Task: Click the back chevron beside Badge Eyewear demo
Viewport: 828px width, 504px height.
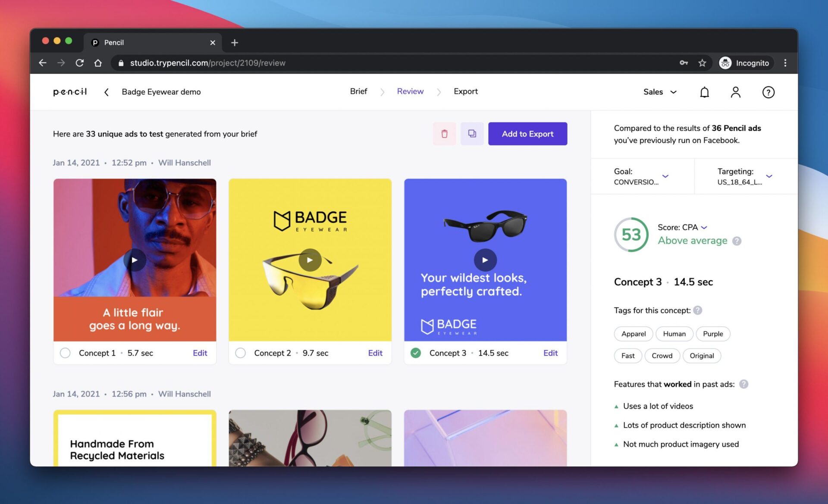Action: click(x=107, y=92)
